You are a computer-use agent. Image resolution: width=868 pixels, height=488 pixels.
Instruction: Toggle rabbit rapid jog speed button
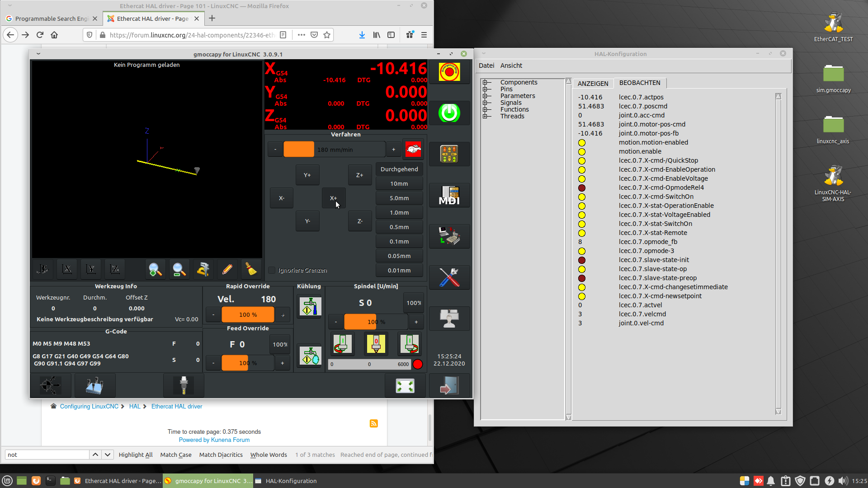coord(413,149)
